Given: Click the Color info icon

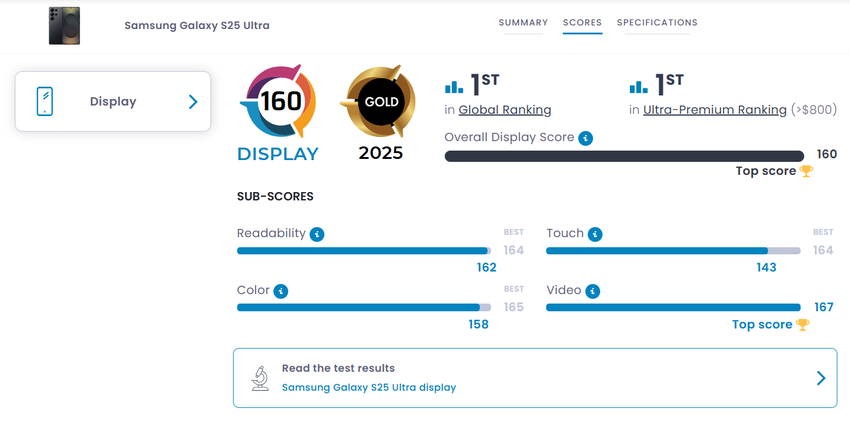Looking at the screenshot, I should pos(281,291).
